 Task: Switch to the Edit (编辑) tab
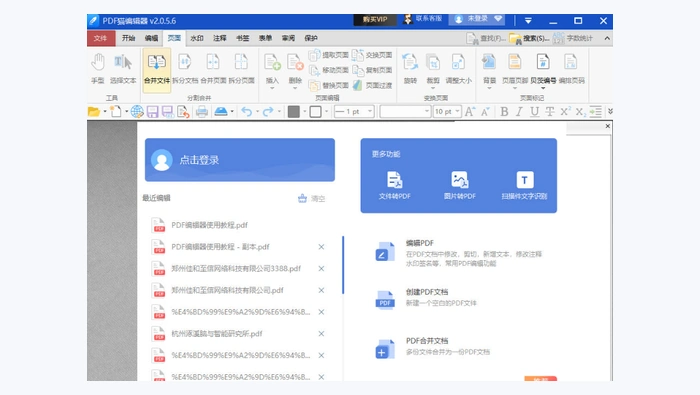151,38
